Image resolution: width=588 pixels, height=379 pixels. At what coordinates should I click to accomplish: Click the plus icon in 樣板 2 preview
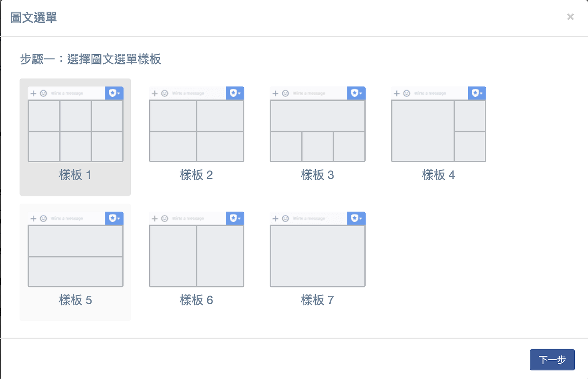pyautogui.click(x=155, y=93)
